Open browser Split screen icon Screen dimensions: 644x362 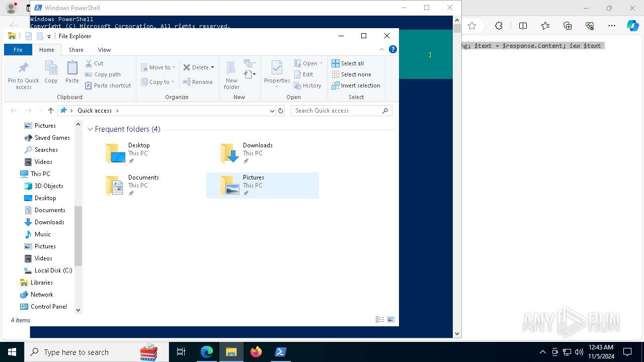pyautogui.click(x=523, y=26)
